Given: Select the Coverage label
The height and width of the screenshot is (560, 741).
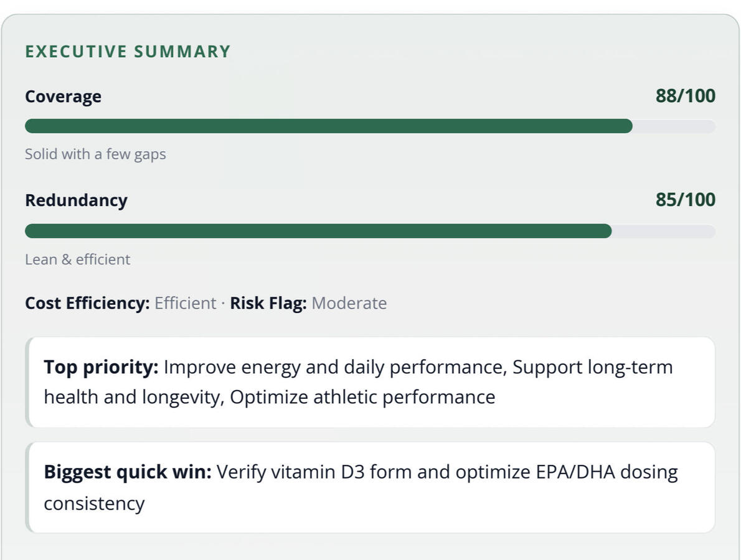Looking at the screenshot, I should (x=64, y=96).
